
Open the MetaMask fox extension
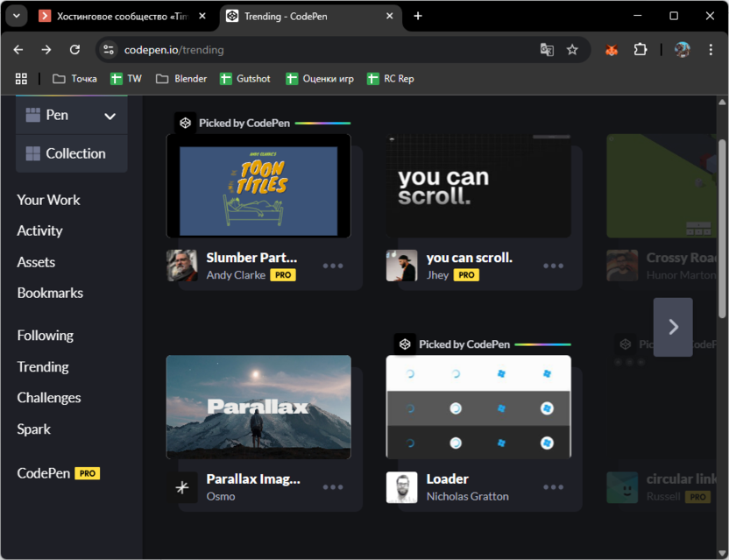click(612, 49)
